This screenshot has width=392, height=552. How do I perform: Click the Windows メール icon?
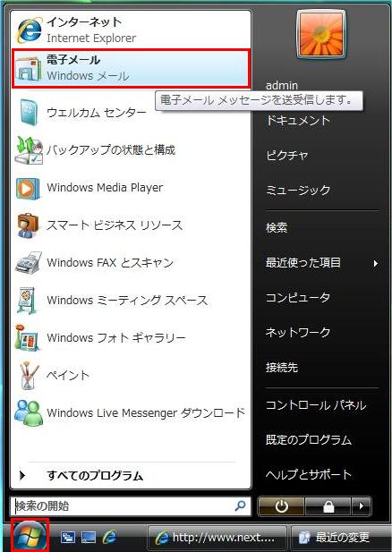pyautogui.click(x=28, y=68)
